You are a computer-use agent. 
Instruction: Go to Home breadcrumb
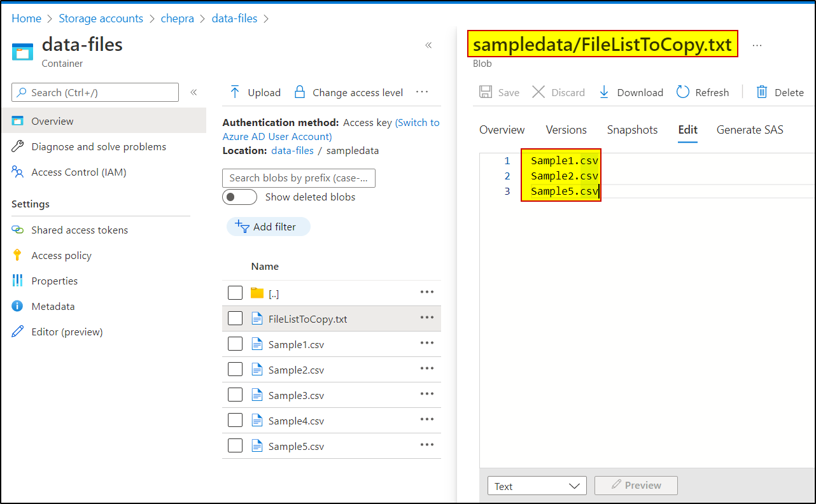tap(26, 18)
